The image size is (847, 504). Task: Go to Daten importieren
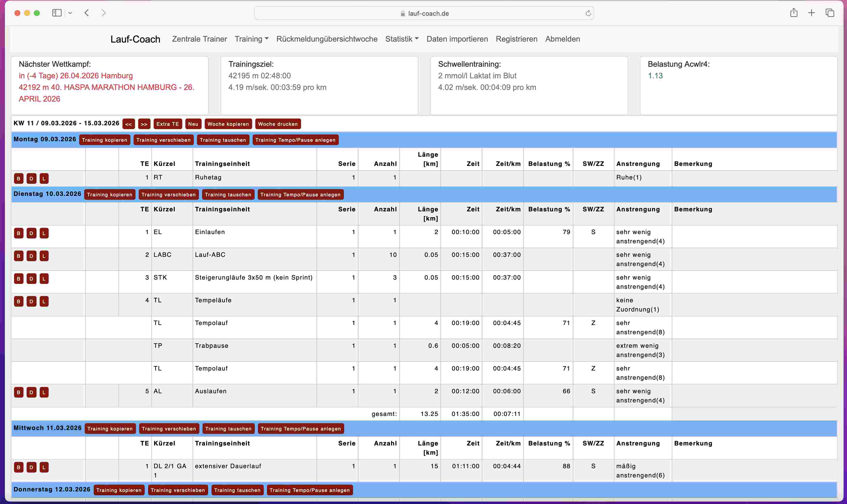(x=457, y=39)
